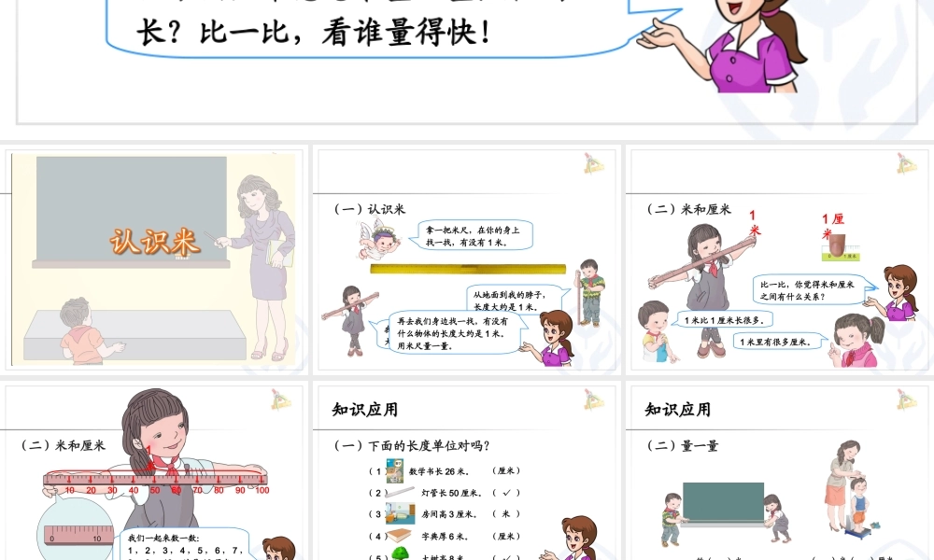Click the bedroom picture beside 房间高 question
The width and height of the screenshot is (934, 560).
401,513
